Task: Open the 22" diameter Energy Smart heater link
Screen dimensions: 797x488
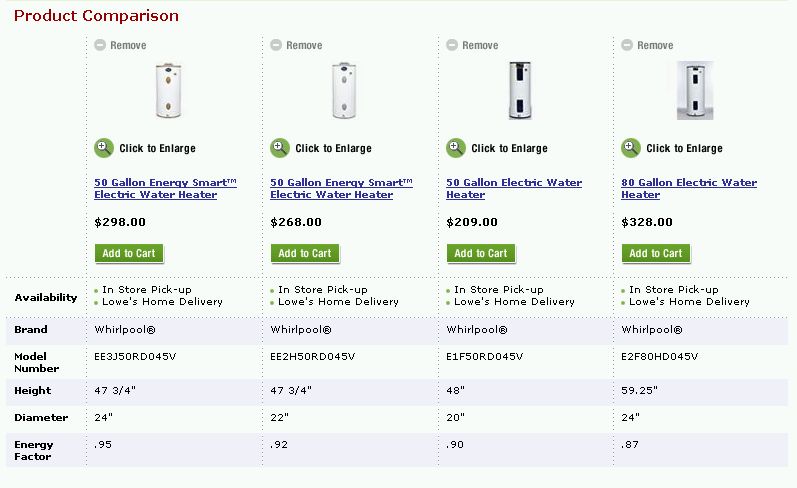Action: (x=341, y=189)
